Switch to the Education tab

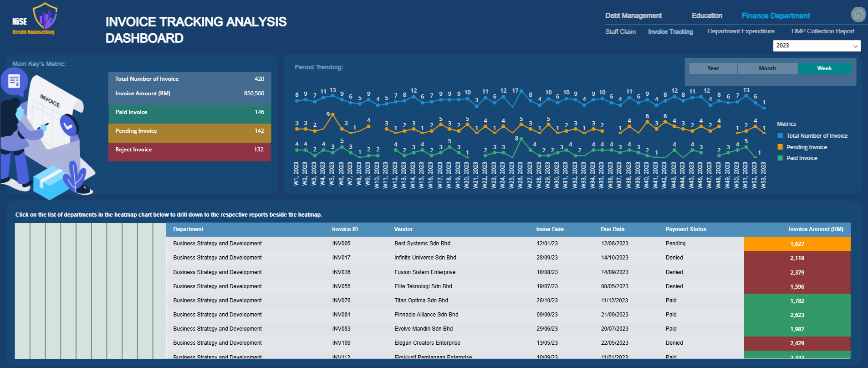tap(707, 16)
